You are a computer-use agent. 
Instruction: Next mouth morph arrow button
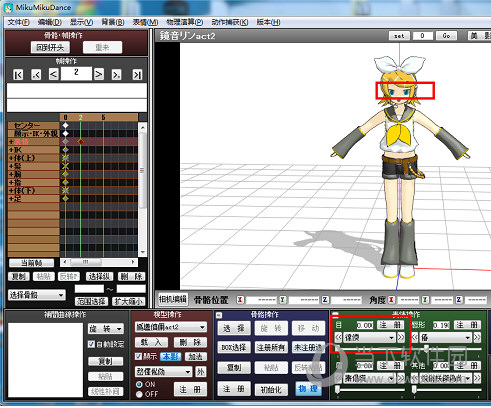[477, 337]
